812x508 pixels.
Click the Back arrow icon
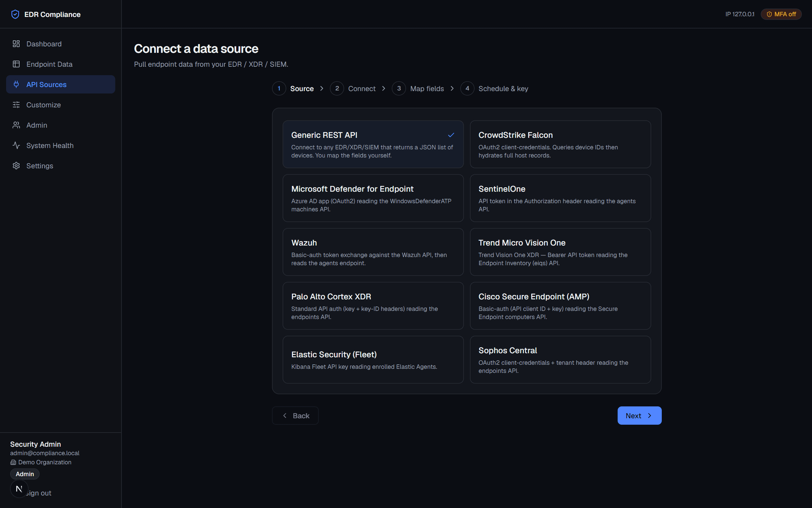285,416
